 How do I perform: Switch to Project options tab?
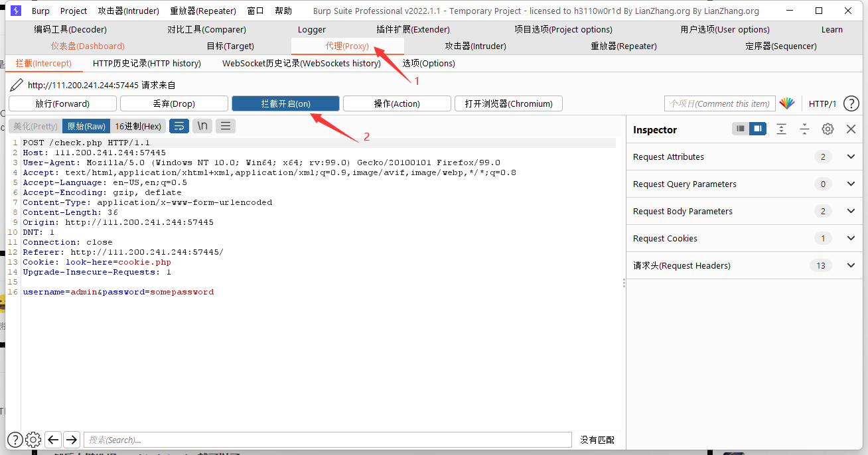point(563,29)
